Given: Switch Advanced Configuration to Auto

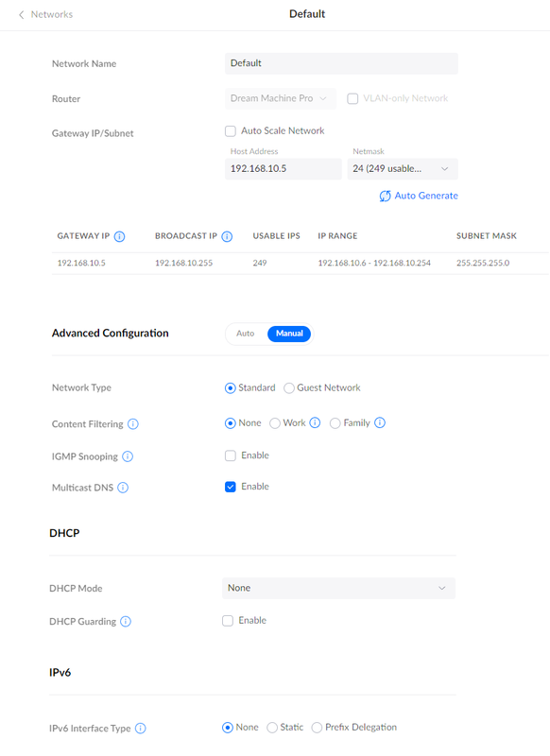Looking at the screenshot, I should point(246,334).
